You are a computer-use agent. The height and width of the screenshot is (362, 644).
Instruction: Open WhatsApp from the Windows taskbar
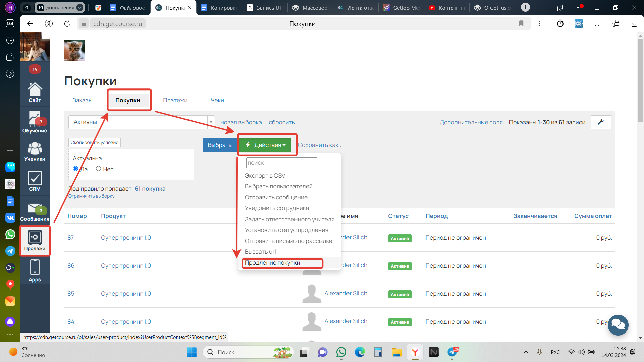click(x=341, y=352)
